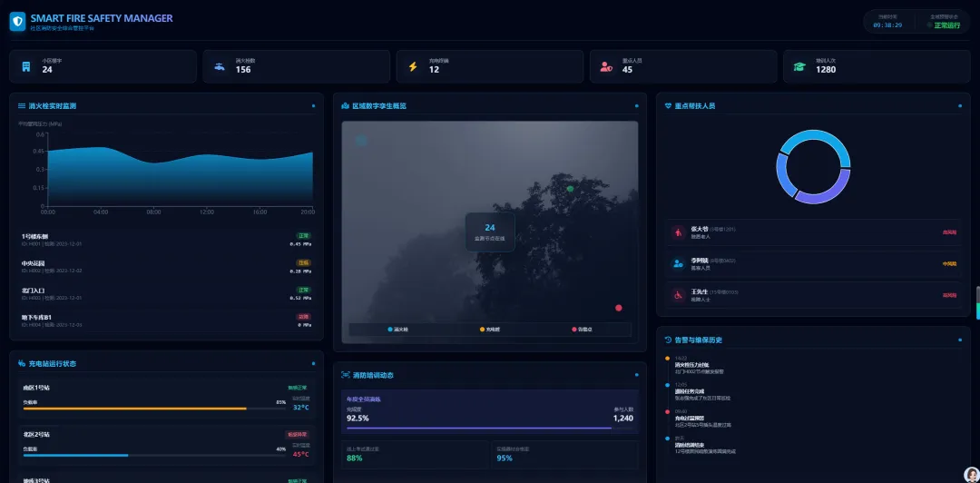
Task: Click the pressure area chart near the 12:00 mark
Action: tap(207, 178)
